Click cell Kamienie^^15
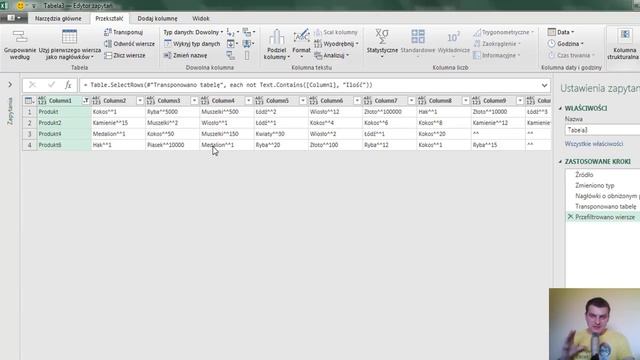 118,123
